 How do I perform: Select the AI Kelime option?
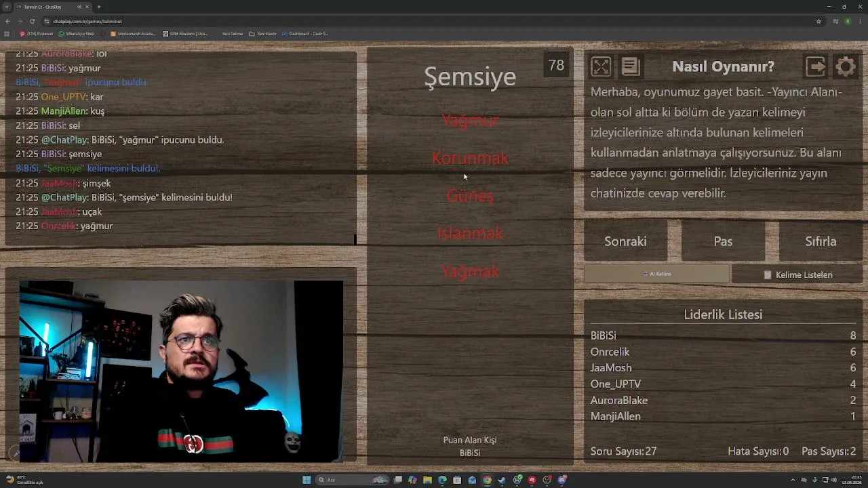(657, 274)
